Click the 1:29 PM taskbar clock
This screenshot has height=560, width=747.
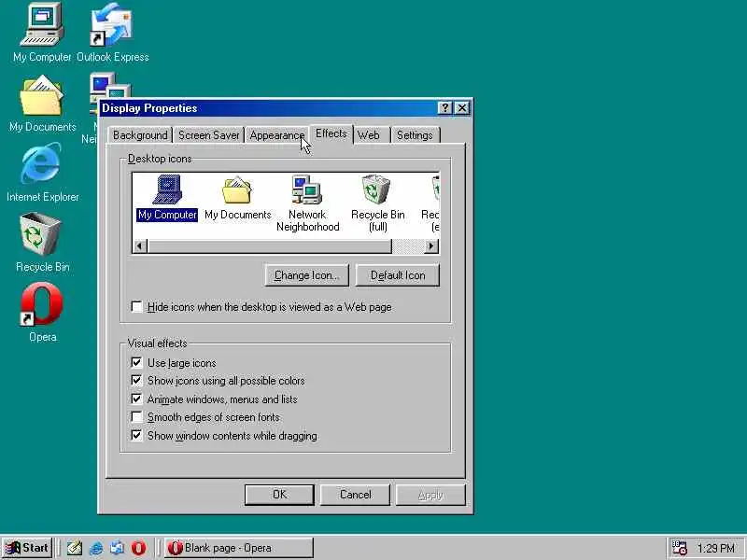pos(715,548)
